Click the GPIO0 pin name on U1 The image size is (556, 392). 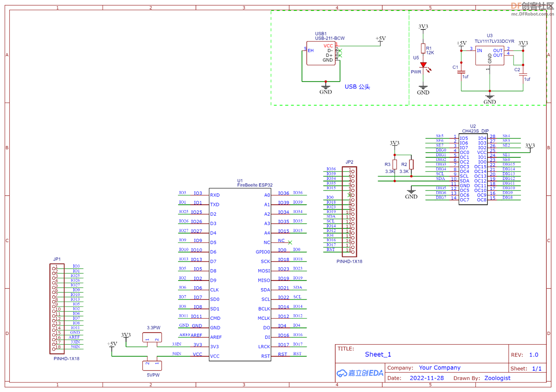pyautogui.click(x=262, y=252)
